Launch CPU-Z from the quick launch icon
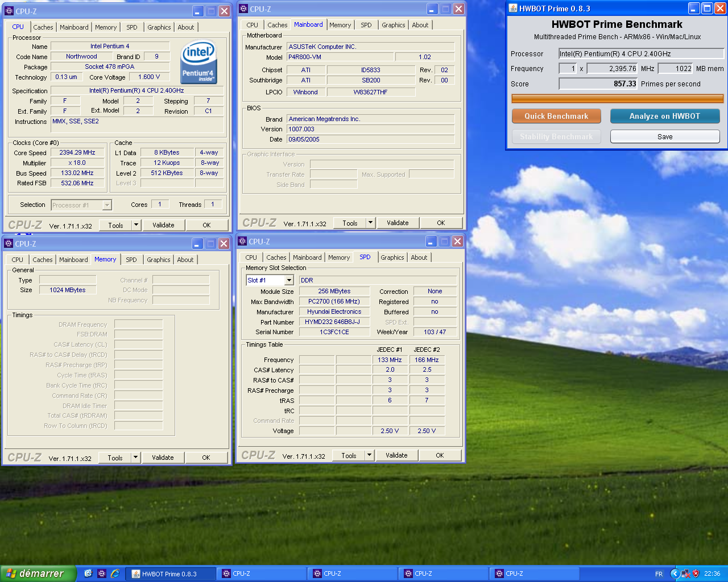This screenshot has width=728, height=582. [x=102, y=573]
